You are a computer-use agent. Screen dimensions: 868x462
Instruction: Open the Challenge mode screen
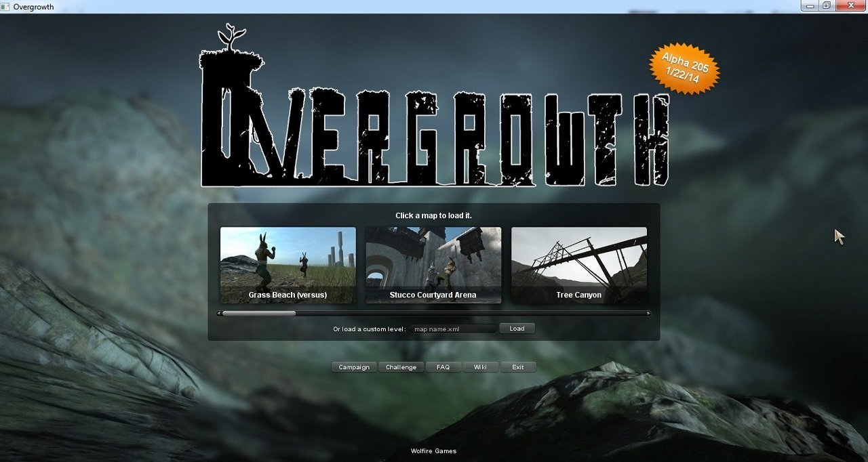click(401, 366)
